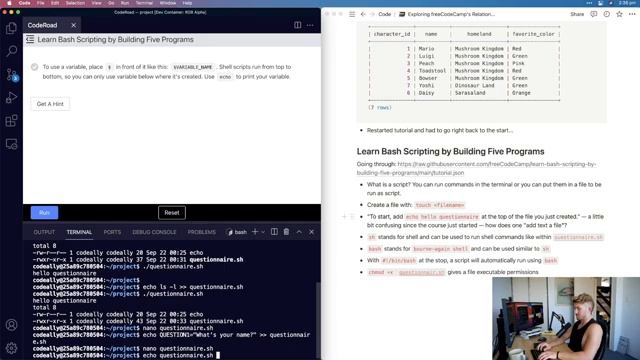Split the editor to the right

[298, 25]
